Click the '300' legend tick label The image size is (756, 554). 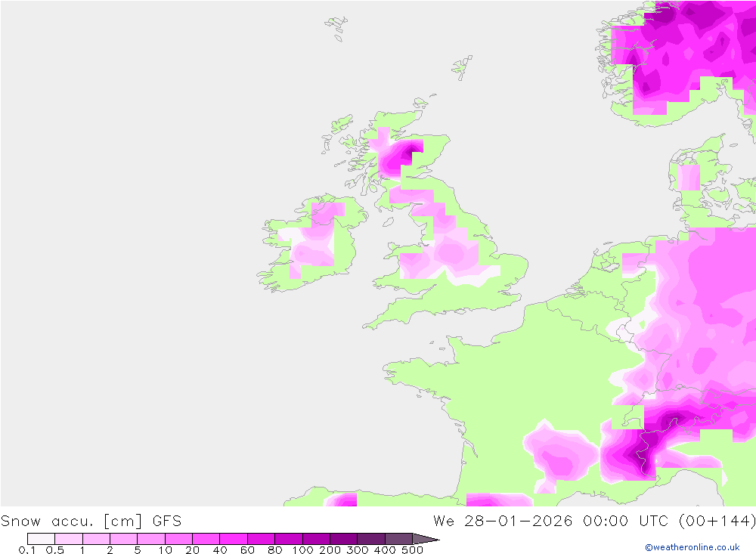[x=358, y=550]
